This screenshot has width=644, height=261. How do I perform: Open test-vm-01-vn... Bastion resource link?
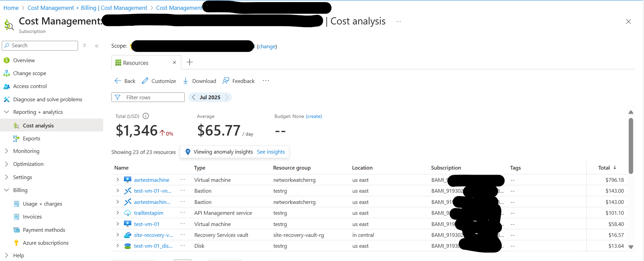pos(152,191)
